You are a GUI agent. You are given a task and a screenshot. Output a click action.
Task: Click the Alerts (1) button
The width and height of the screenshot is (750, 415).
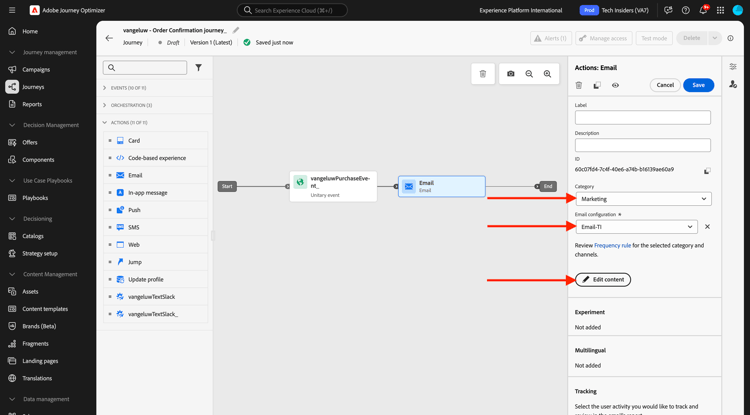tap(551, 38)
